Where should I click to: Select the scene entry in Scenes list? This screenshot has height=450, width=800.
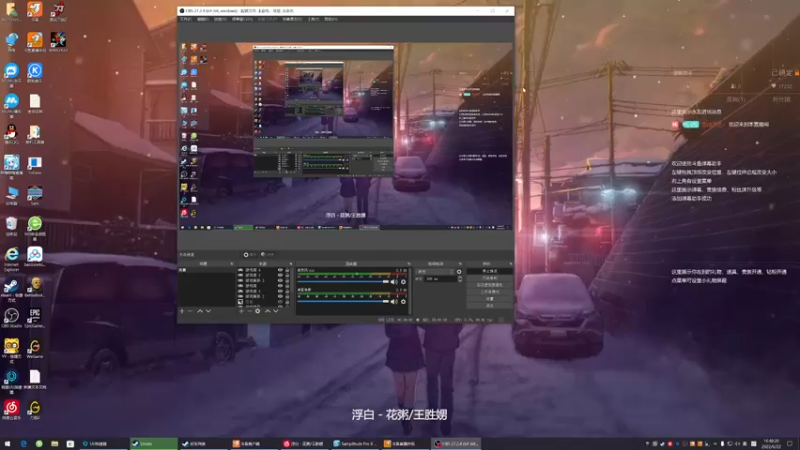pyautogui.click(x=207, y=270)
